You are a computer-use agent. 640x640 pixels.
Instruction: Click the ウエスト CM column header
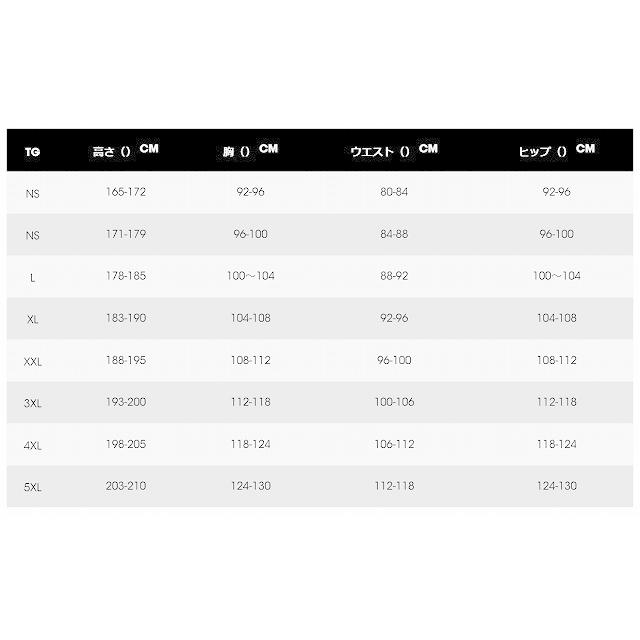[x=393, y=151]
